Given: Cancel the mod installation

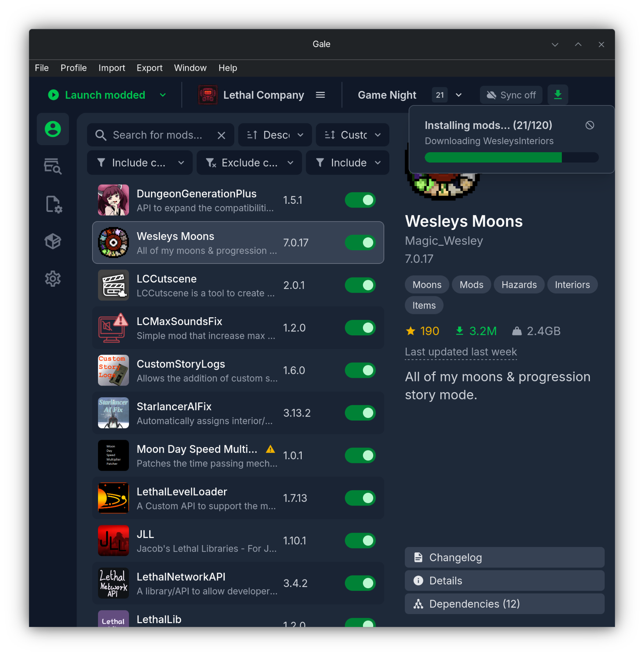Looking at the screenshot, I should click(589, 125).
